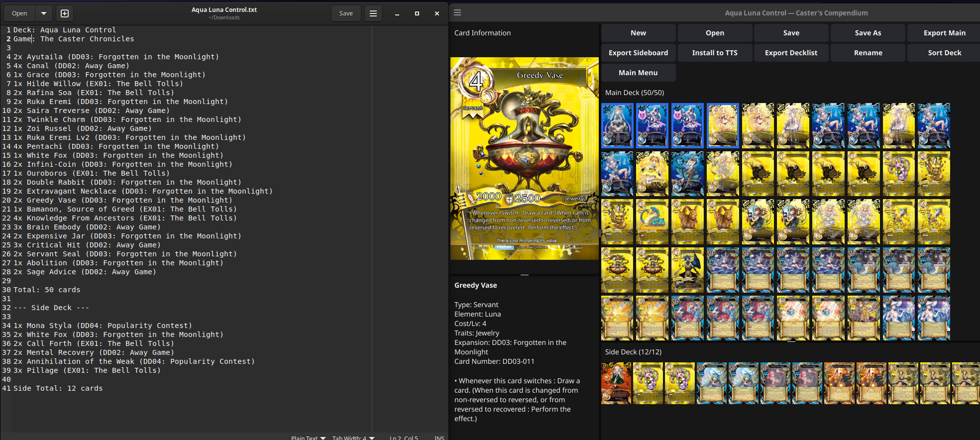Click Open button in text editor
Image resolution: width=980 pixels, height=440 pixels.
click(19, 13)
